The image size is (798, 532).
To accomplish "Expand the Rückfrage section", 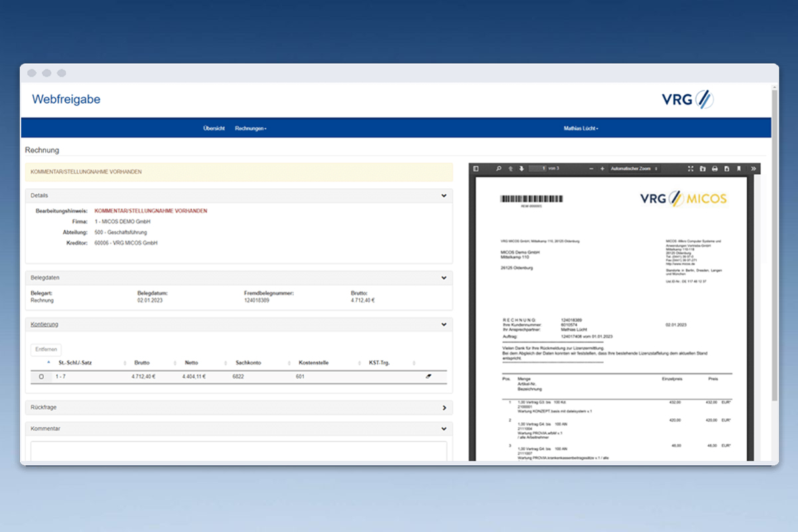I will tap(444, 407).
